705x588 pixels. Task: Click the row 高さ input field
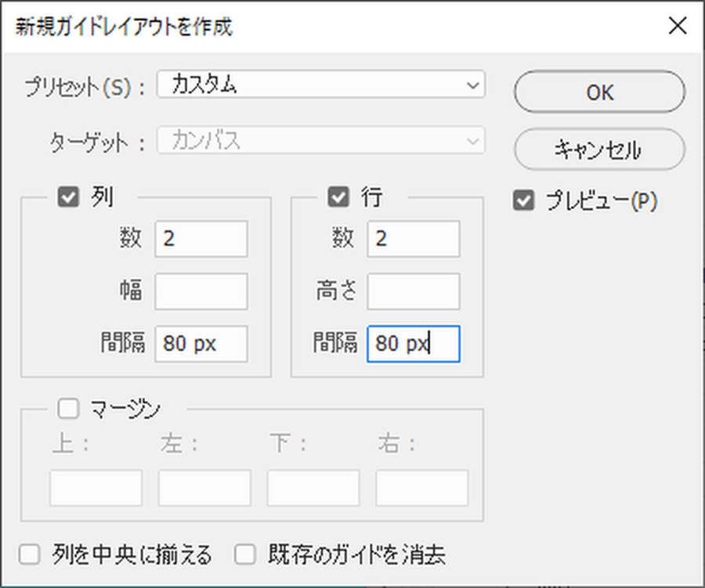414,291
